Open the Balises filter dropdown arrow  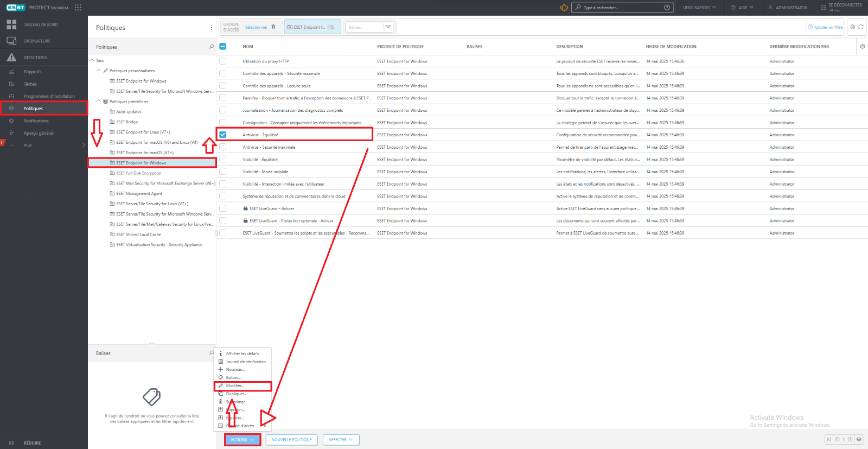tap(388, 27)
